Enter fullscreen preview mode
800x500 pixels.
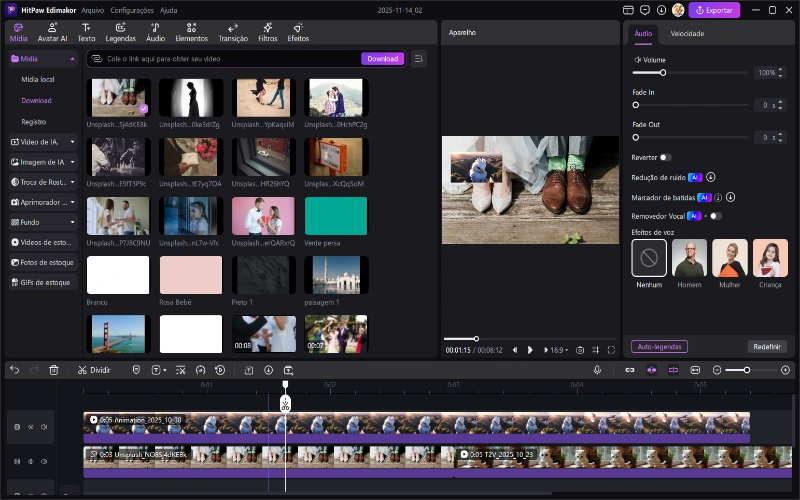tap(611, 350)
